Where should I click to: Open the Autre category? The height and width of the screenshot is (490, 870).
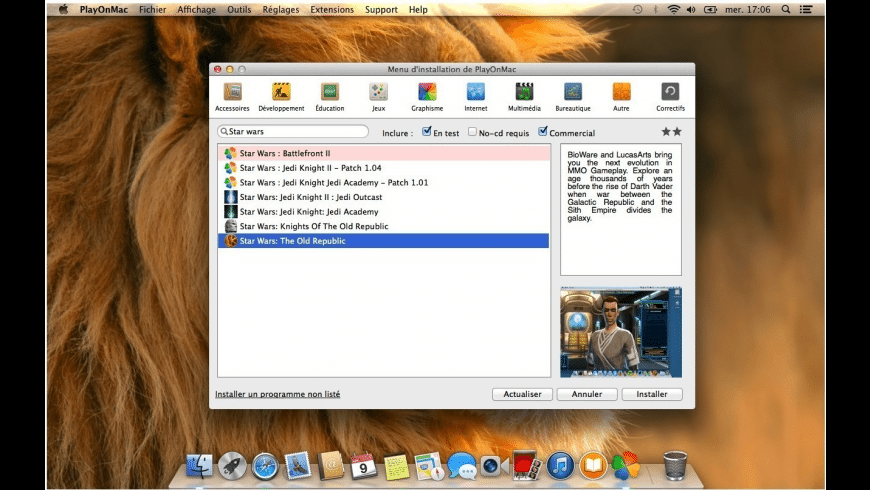pyautogui.click(x=621, y=97)
